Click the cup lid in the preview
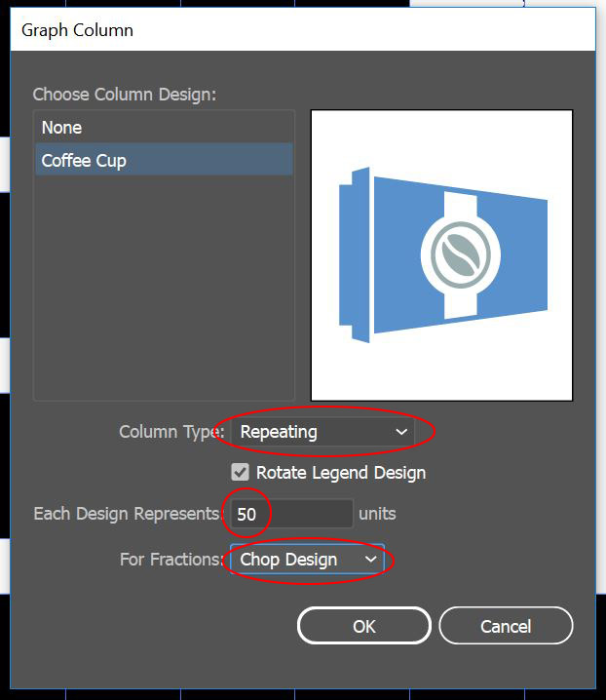The image size is (606, 700). (x=354, y=254)
